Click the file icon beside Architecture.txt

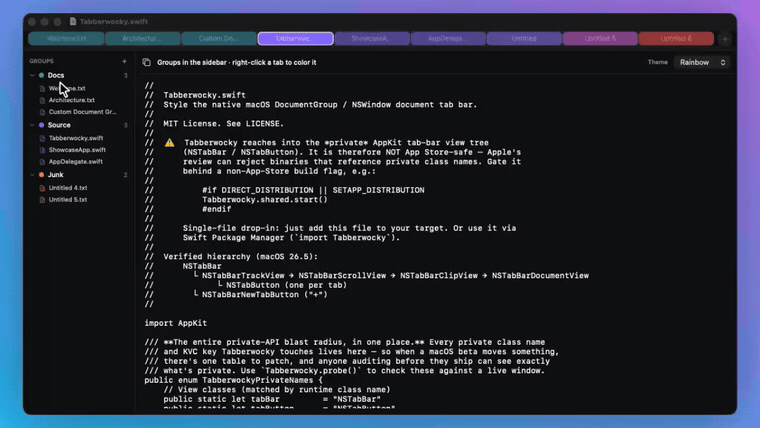pyautogui.click(x=42, y=100)
